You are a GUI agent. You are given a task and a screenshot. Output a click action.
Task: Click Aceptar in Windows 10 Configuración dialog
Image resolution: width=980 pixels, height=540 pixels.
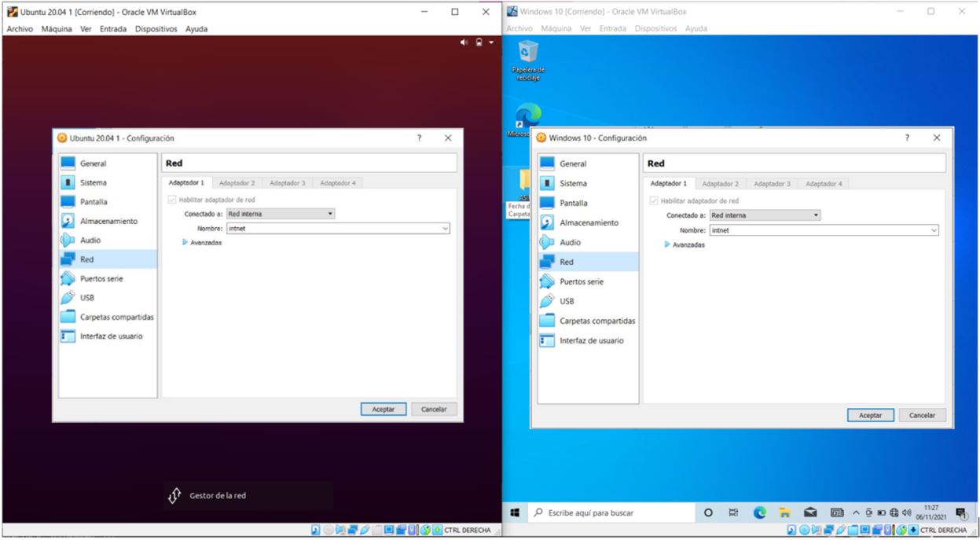click(x=871, y=415)
